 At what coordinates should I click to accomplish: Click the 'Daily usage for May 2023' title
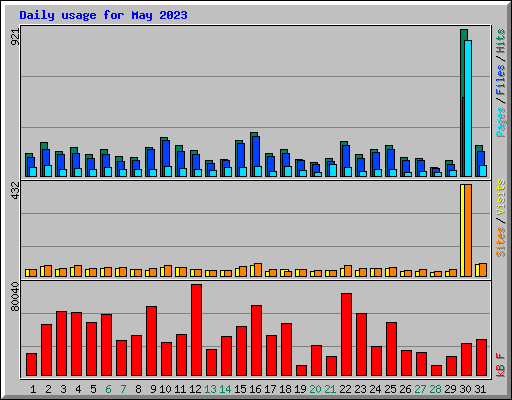pyautogui.click(x=103, y=15)
